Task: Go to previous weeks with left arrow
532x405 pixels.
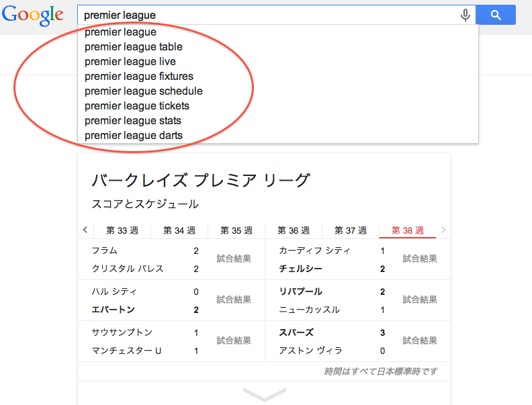Action: [x=85, y=230]
